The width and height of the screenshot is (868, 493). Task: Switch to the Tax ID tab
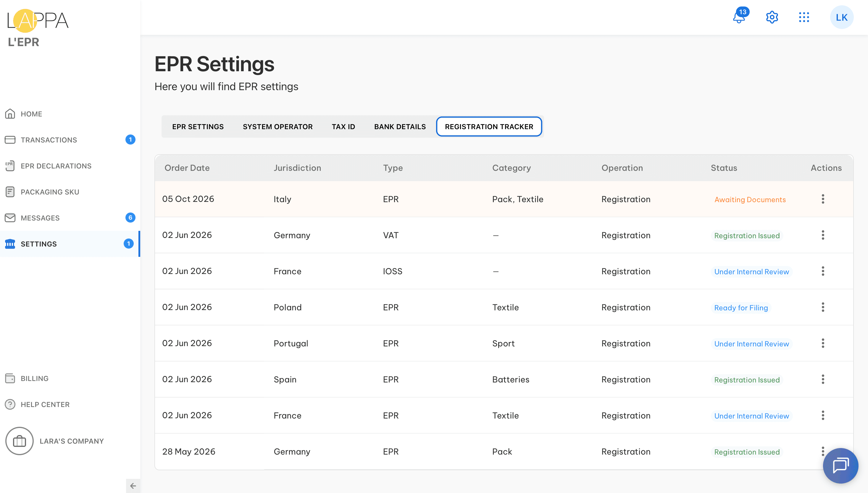tap(343, 127)
